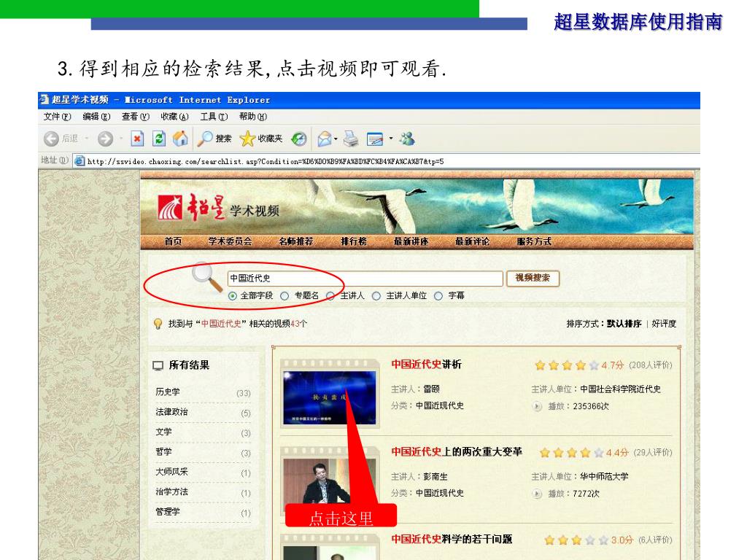
Task: Select the 全部字段 radio button
Action: pyautogui.click(x=233, y=296)
